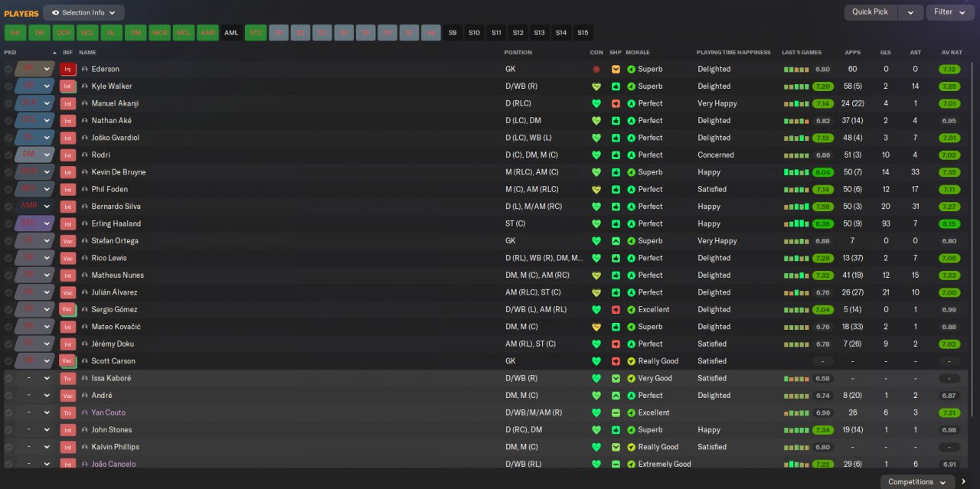Open the dropdown arrow next to Quick Pick

pyautogui.click(x=910, y=12)
